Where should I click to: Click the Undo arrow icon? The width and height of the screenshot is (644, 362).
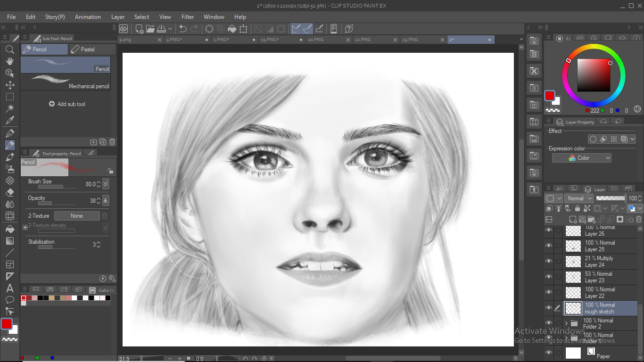[183, 29]
